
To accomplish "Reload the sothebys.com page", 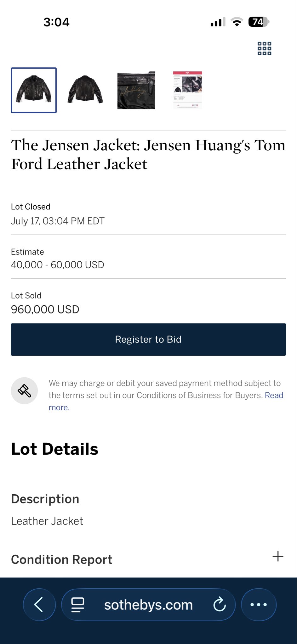I will tap(219, 604).
